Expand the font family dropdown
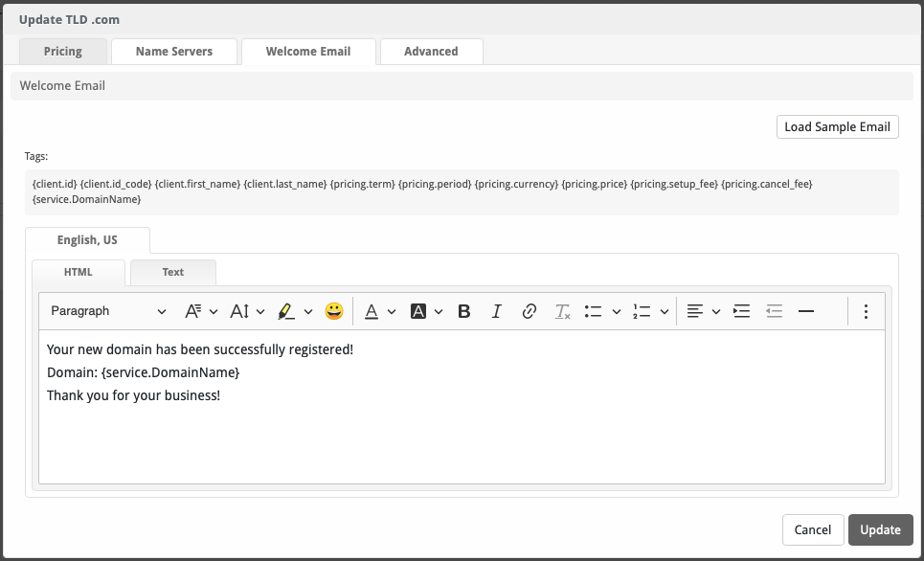 click(x=201, y=311)
